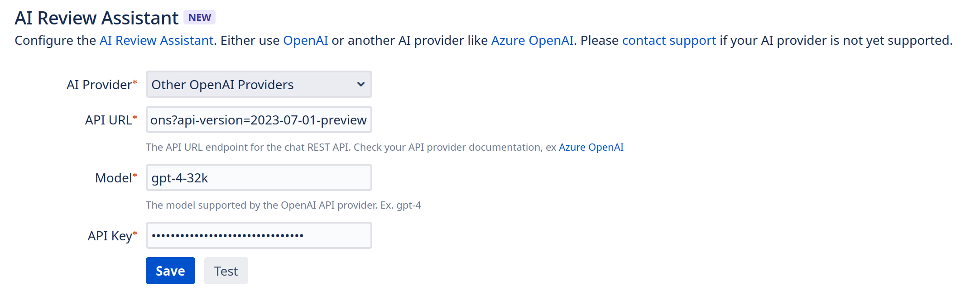Open the AI Review Assistant link in description

point(156,41)
